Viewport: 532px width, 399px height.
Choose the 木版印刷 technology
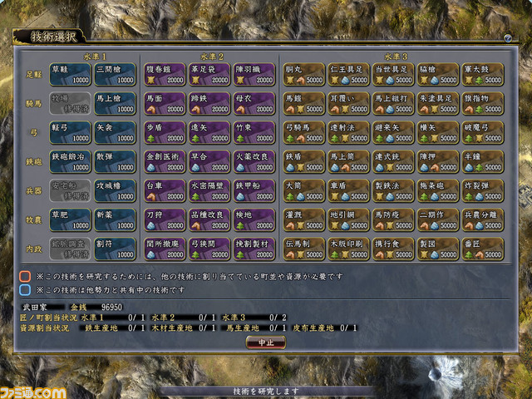coord(348,249)
